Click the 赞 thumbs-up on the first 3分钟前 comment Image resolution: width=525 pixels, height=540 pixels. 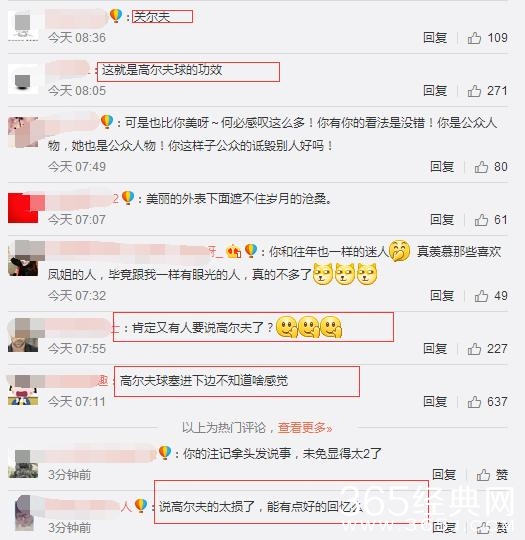pyautogui.click(x=483, y=475)
